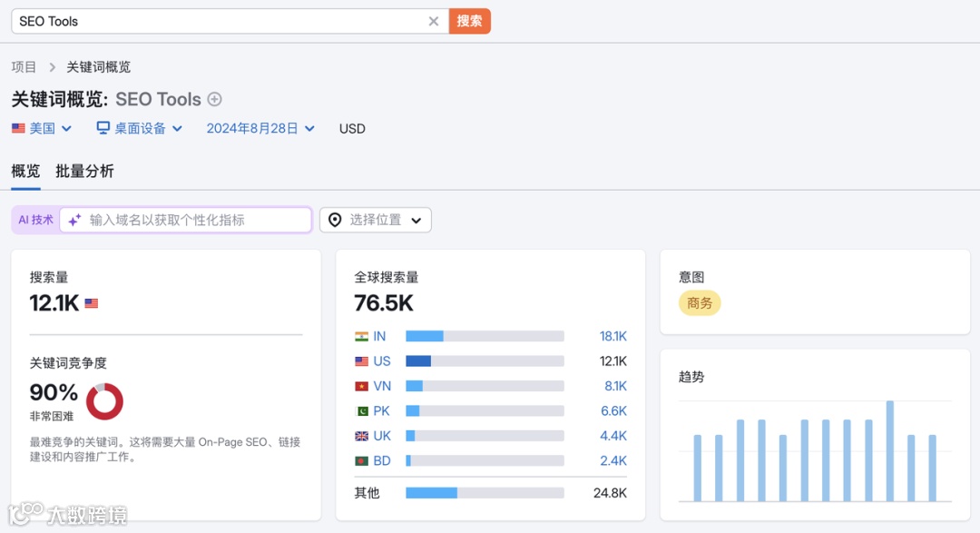The image size is (980, 533).
Task: Add keyword using plus circle icon
Action: tap(214, 99)
